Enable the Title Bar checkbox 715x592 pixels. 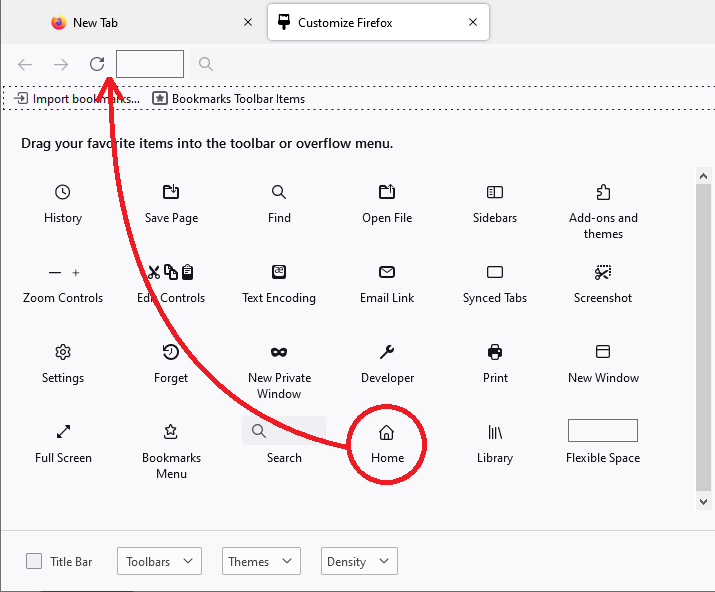[x=34, y=561]
